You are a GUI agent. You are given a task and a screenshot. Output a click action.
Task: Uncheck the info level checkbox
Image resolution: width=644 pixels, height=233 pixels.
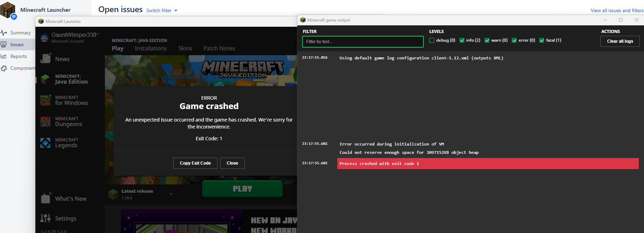coord(462,40)
